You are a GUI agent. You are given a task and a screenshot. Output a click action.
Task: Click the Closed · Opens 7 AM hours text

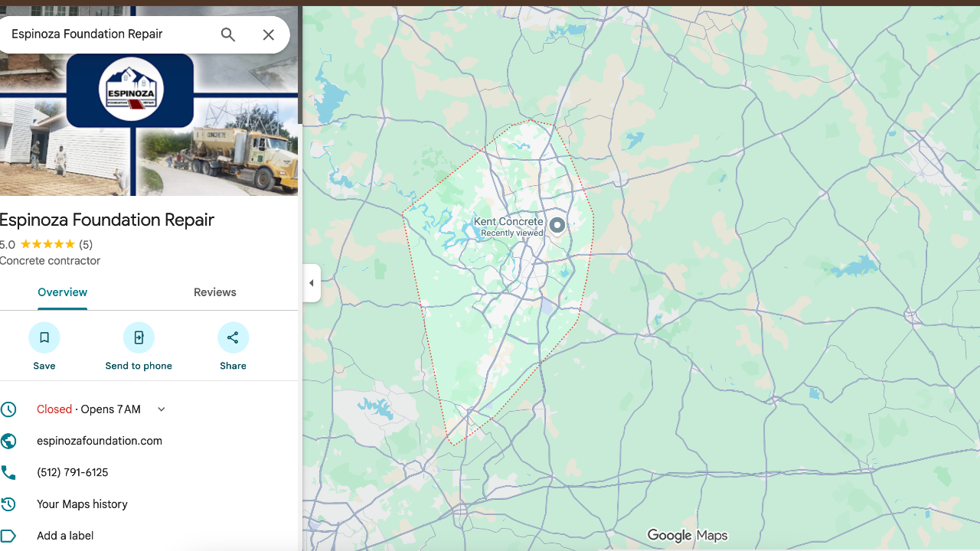89,409
